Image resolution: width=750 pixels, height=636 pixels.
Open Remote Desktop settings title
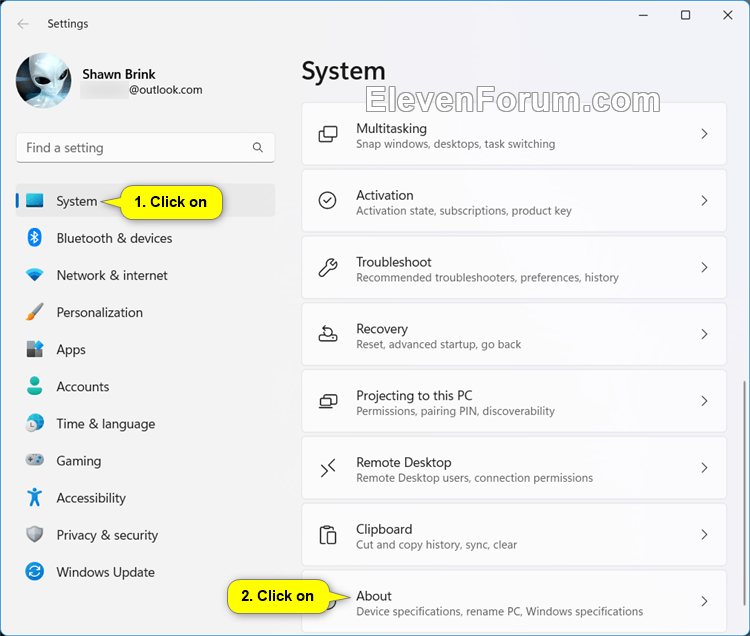click(x=404, y=462)
